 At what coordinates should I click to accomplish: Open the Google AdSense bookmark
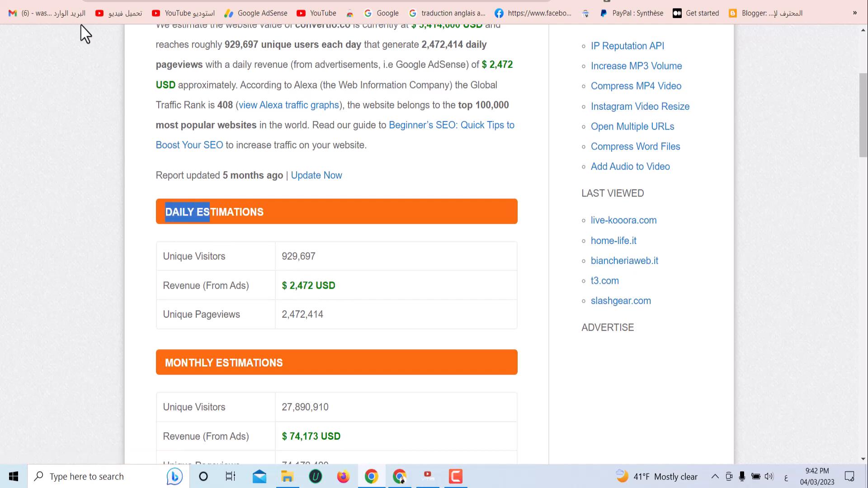pos(256,13)
